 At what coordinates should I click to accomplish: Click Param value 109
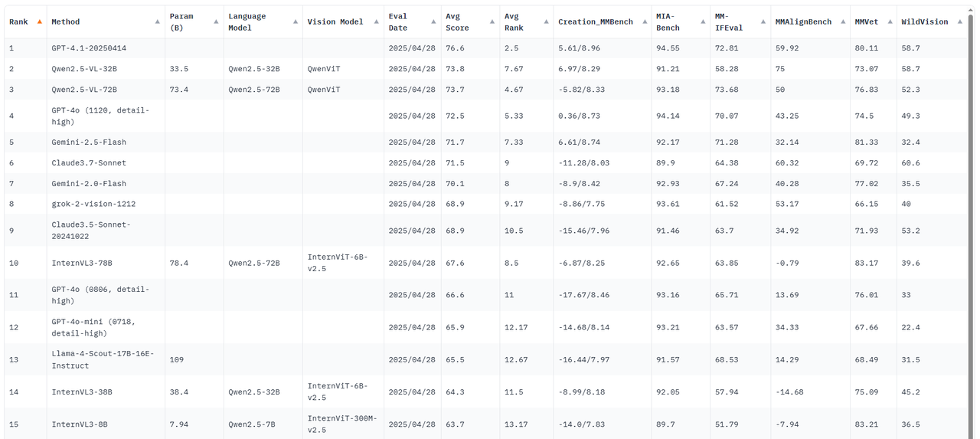176,359
